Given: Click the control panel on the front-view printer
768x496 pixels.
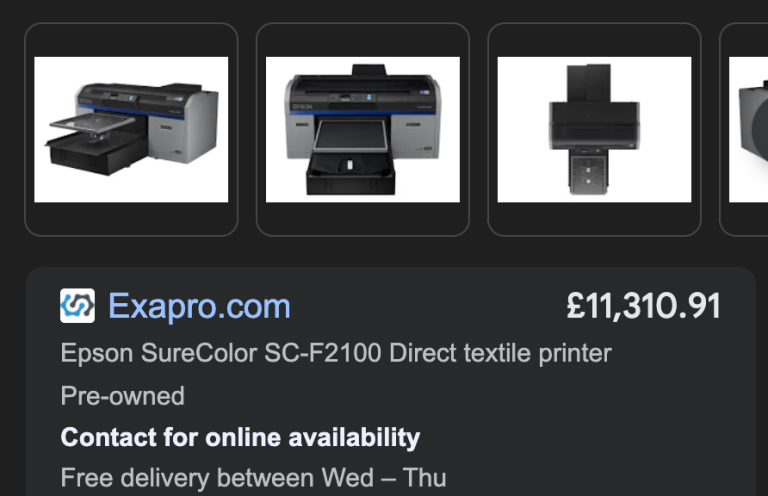Looking at the screenshot, I should point(352,97).
